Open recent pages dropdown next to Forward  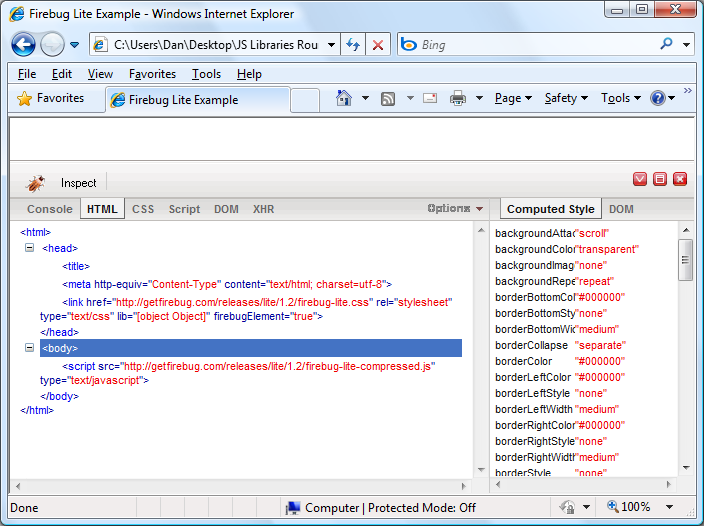75,45
